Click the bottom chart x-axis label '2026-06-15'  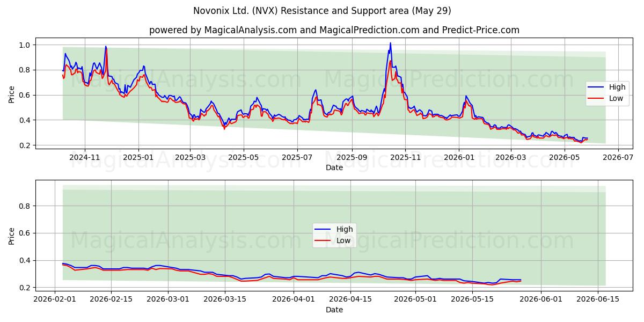597,300
